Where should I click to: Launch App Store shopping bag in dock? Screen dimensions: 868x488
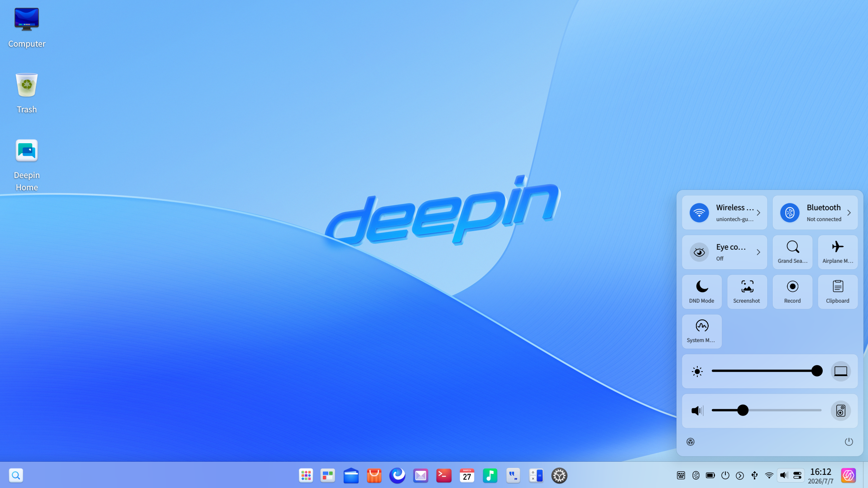[374, 475]
